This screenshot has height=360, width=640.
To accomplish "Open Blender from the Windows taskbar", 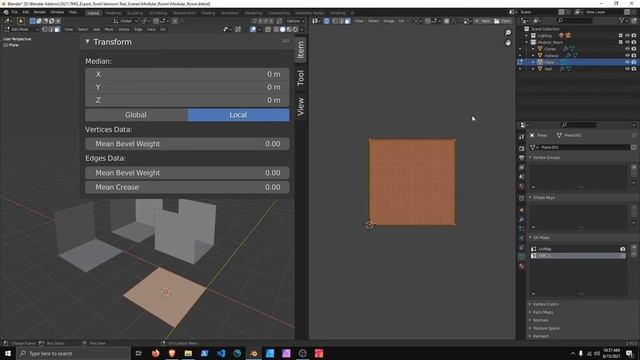I will pos(253,353).
